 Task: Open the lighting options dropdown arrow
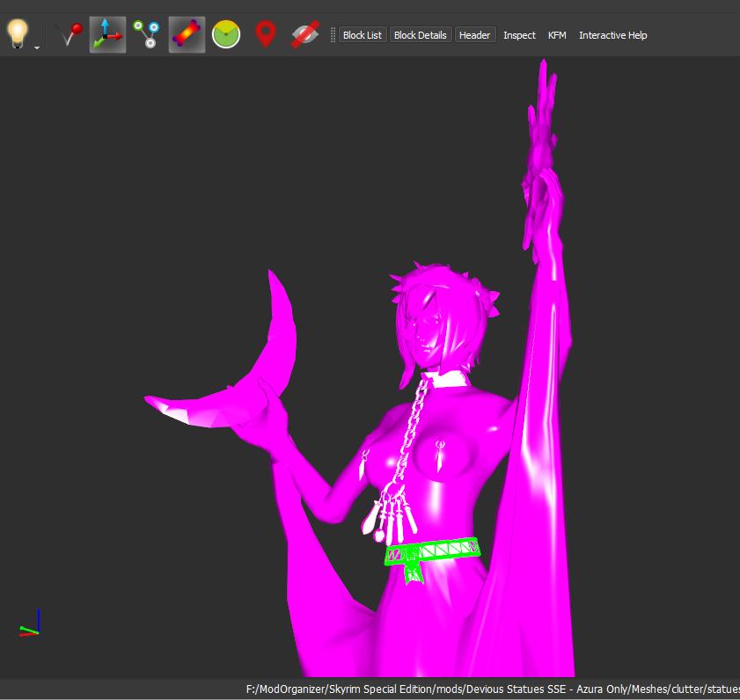pos(37,47)
